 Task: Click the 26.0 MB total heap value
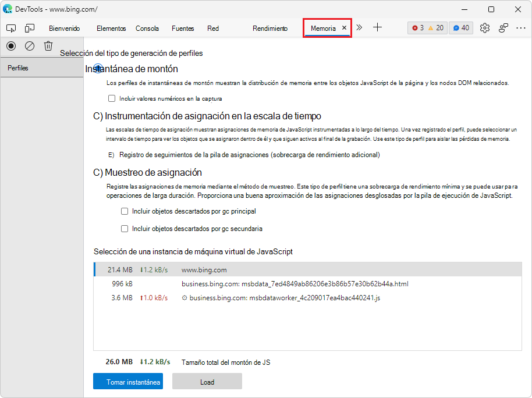(119, 362)
